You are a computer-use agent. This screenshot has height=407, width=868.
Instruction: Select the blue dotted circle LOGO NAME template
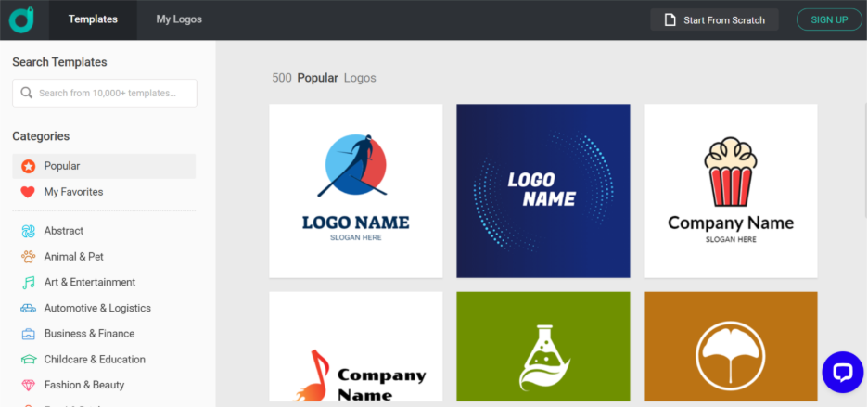coord(543,191)
